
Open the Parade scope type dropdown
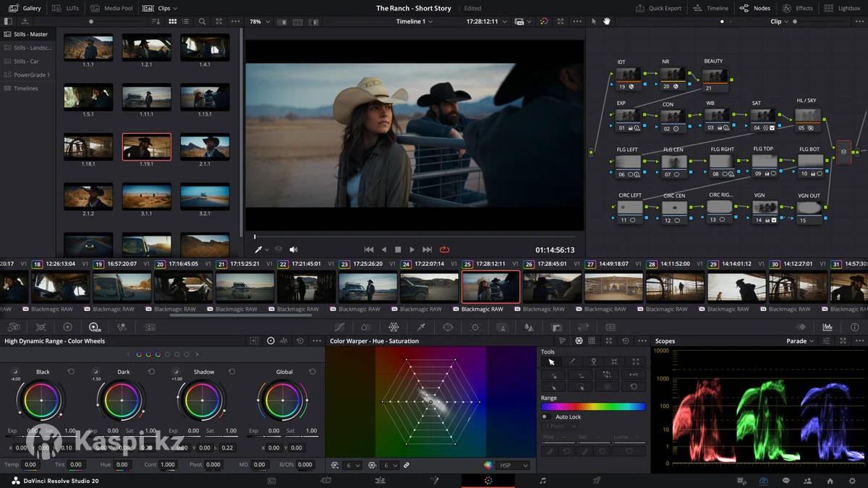pyautogui.click(x=800, y=341)
